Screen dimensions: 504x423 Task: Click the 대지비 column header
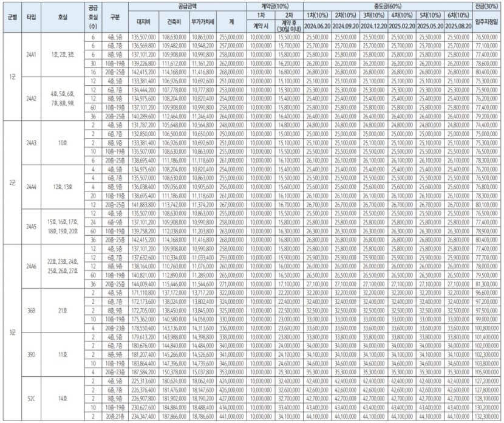pyautogui.click(x=144, y=22)
